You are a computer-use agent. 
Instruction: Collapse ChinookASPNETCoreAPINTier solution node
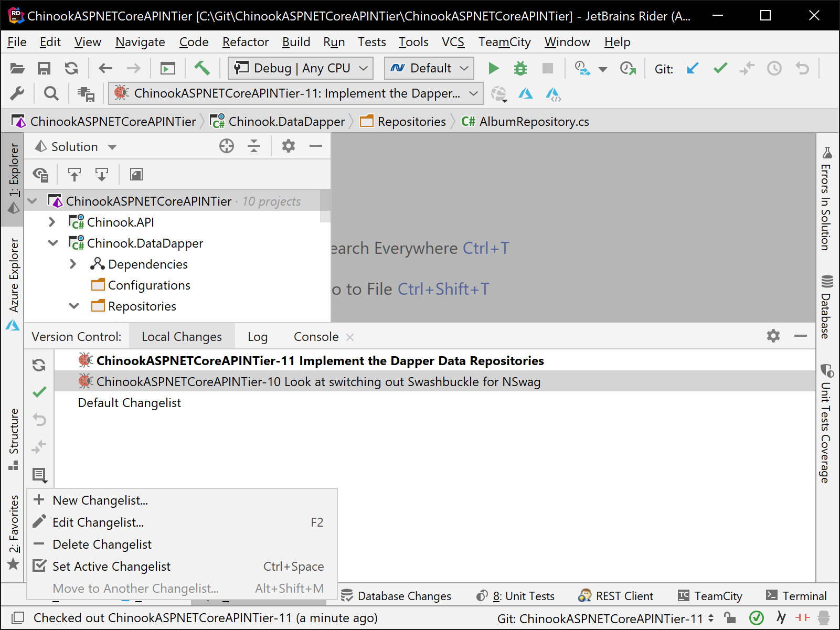tap(33, 201)
